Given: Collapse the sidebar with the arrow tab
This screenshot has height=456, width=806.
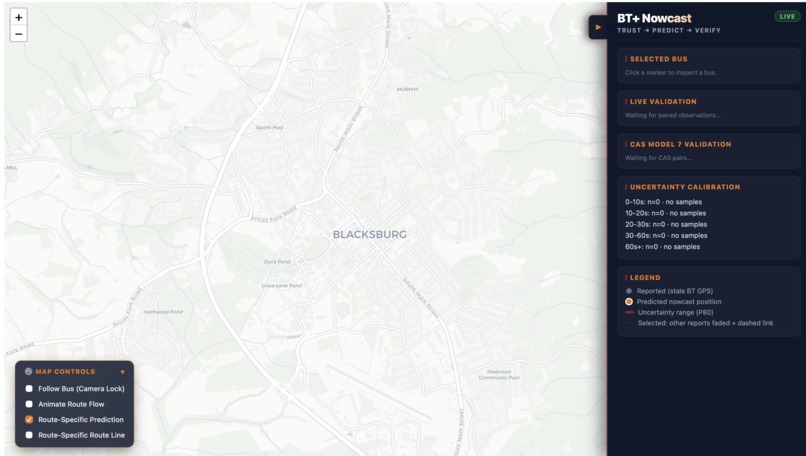Looking at the screenshot, I should point(598,27).
